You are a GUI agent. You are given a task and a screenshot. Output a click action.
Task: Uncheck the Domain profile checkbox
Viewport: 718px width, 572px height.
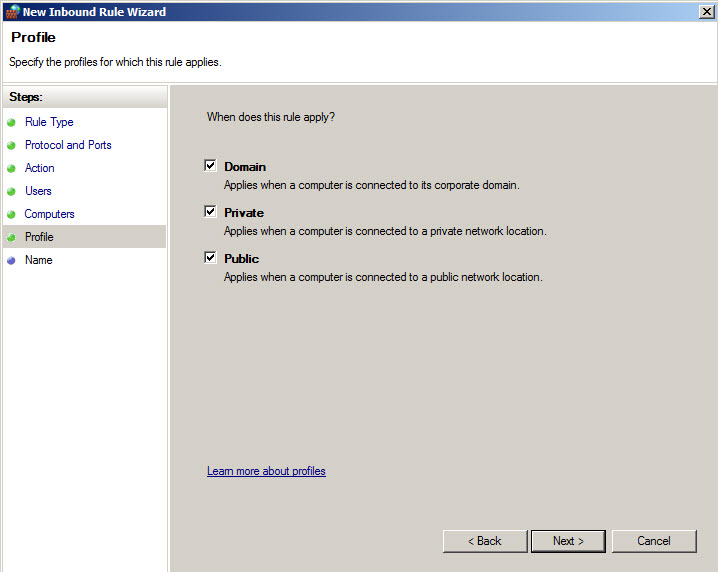click(x=211, y=166)
